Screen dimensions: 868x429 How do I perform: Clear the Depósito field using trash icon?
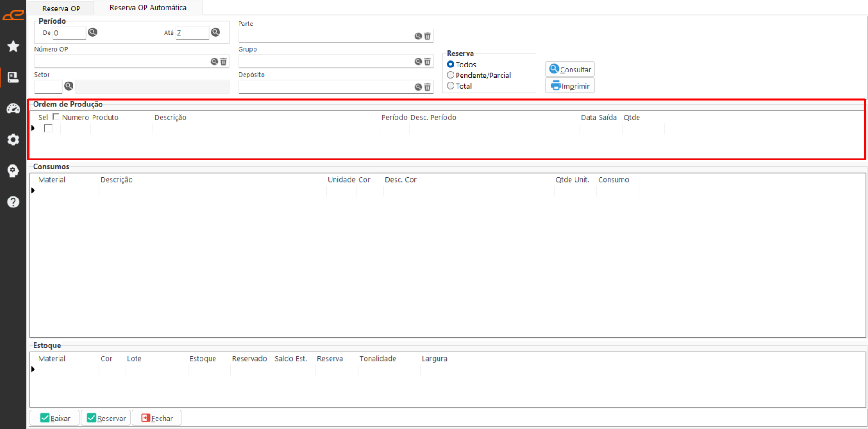[428, 87]
